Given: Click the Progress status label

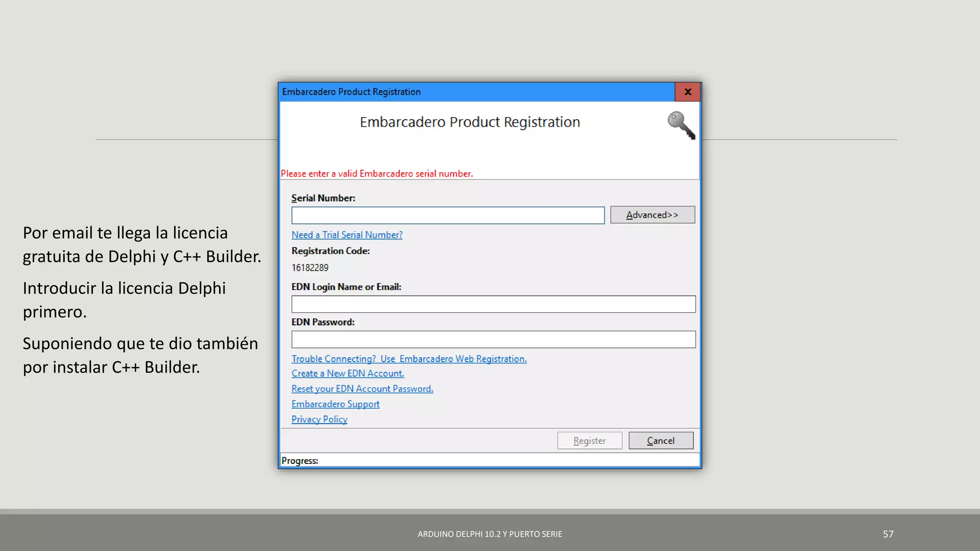Looking at the screenshot, I should coord(300,461).
